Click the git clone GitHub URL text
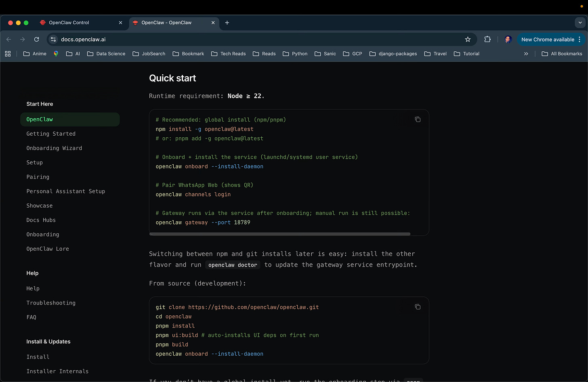Screen dimensions: 588x382 click(x=254, y=307)
